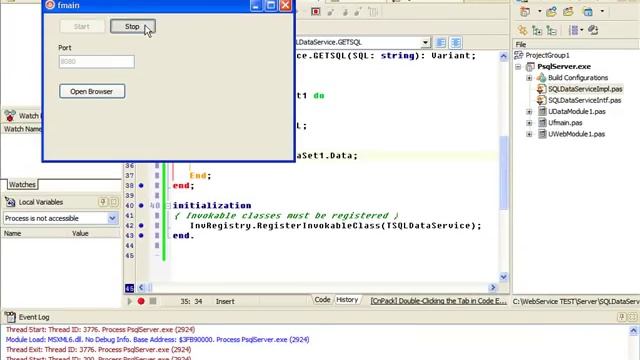Click the editor horizontal scrollbar left arrow
Image resolution: width=640 pixels, height=360 pixels.
tap(141, 288)
